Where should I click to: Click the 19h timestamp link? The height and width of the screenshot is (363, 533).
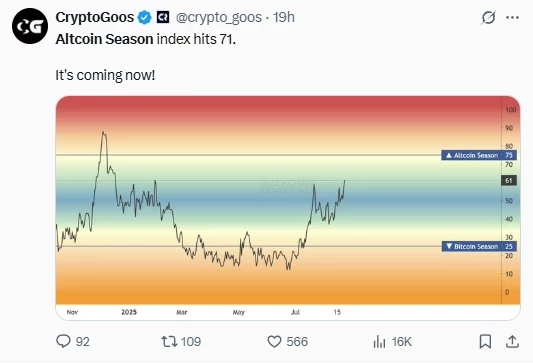[284, 17]
